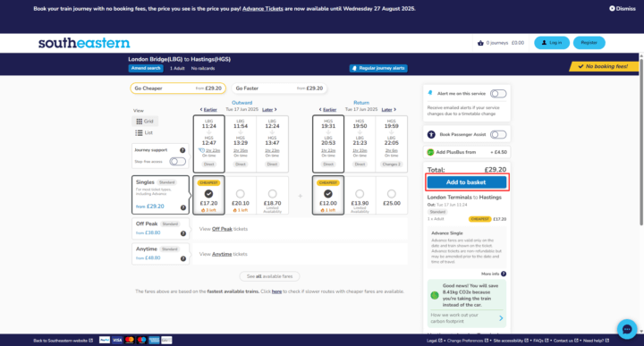Open the basket icon in header
644x346 pixels.
[480, 43]
